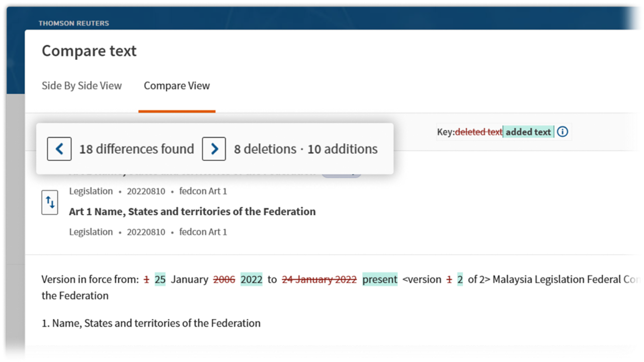Viewport: 644px width, 362px height.
Task: Click the "Compare text" heading
Action: click(89, 51)
